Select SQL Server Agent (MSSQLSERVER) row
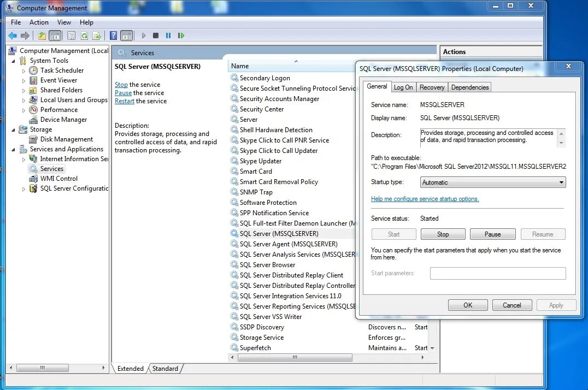The image size is (588, 390). 289,244
